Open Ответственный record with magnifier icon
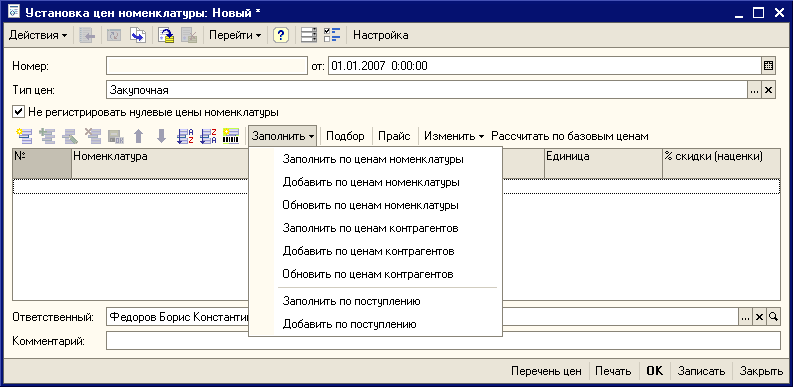794x388 pixels. tap(773, 317)
